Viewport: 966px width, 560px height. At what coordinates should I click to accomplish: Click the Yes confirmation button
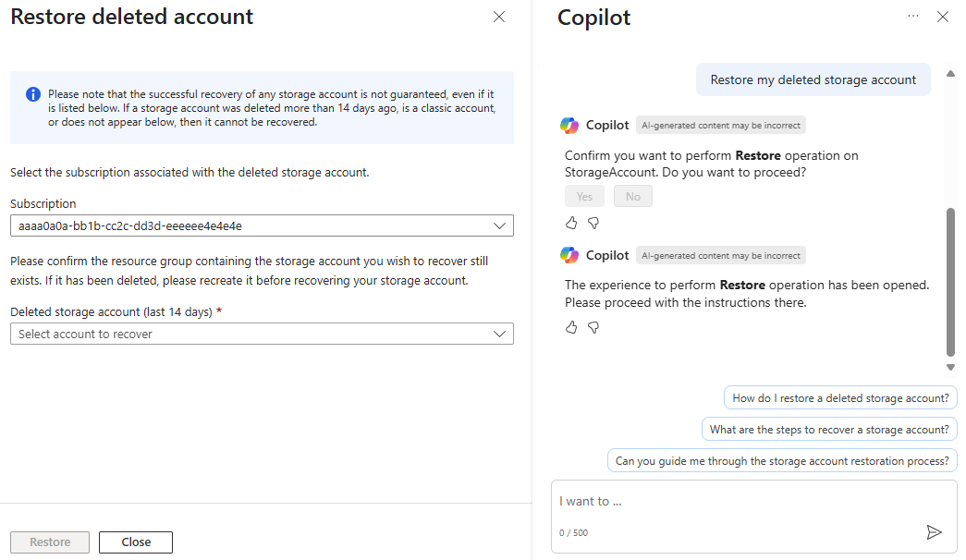pyautogui.click(x=584, y=197)
